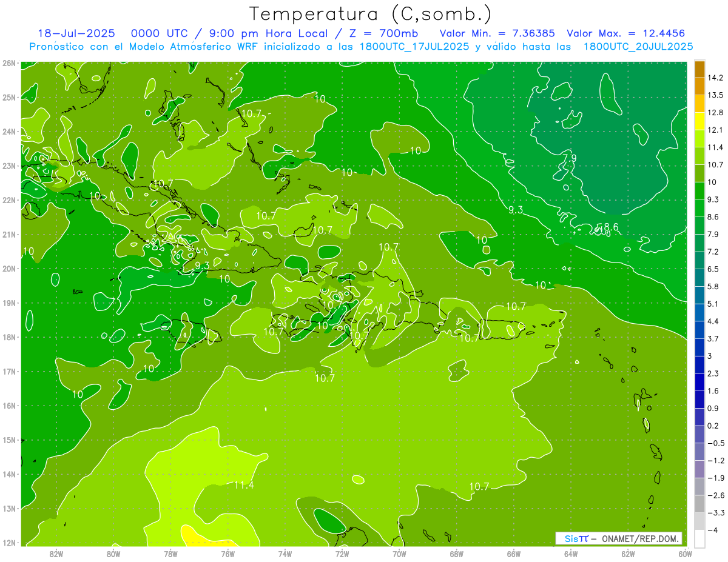Click the '12.1' color scale label

click(x=715, y=130)
